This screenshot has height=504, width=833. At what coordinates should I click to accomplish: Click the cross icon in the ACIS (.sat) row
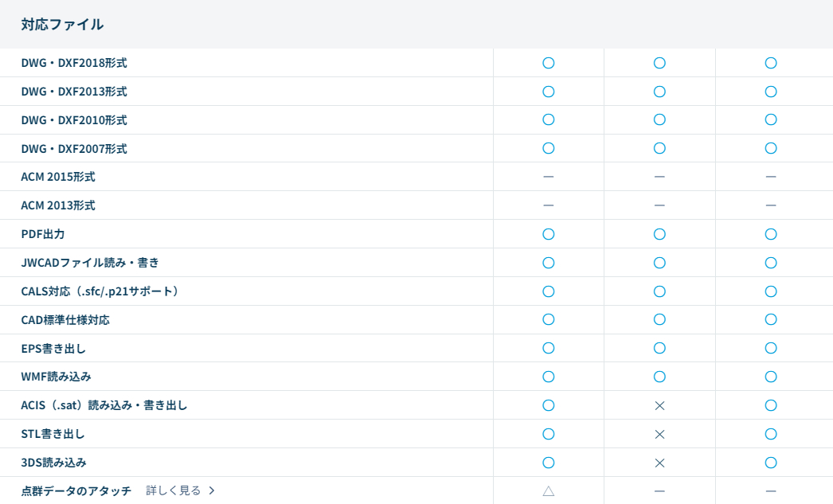659,405
